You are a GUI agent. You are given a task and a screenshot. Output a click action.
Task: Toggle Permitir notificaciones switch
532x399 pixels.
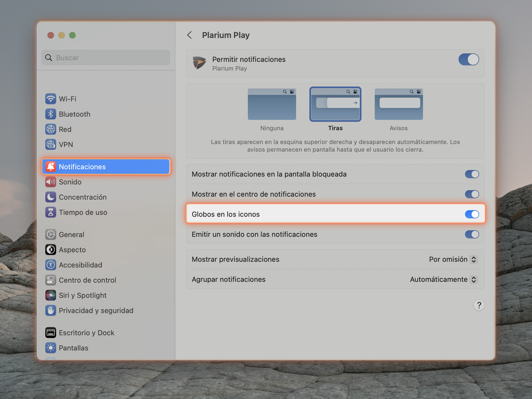coord(469,59)
